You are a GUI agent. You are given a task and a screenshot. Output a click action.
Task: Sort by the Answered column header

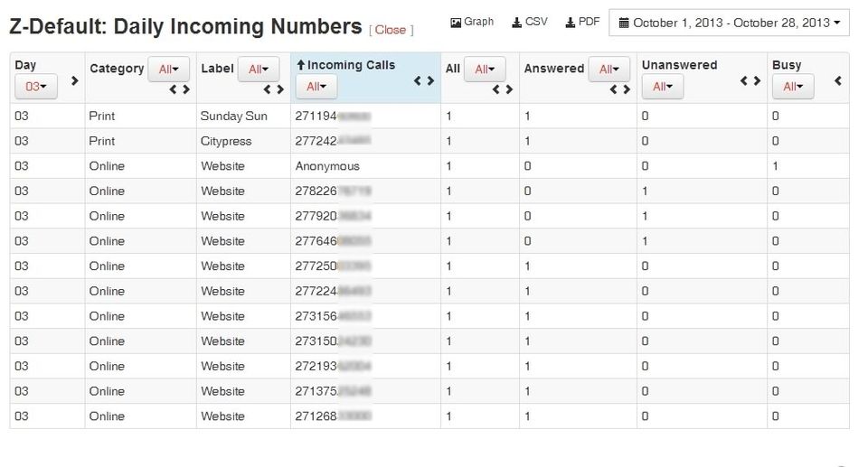554,69
